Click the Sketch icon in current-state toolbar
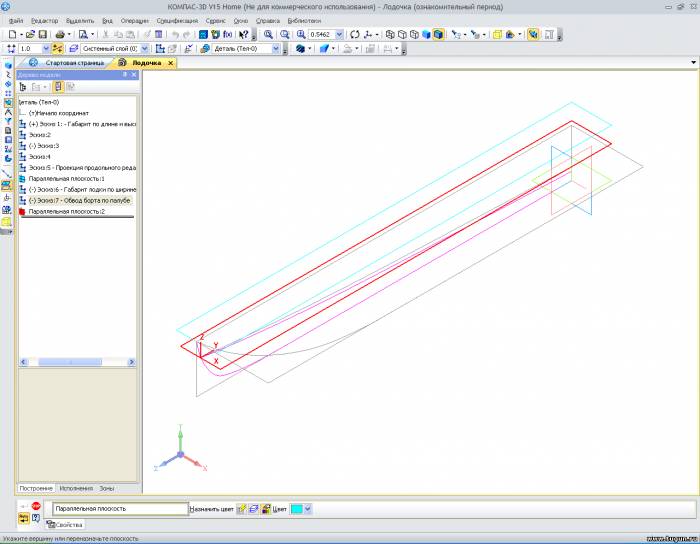This screenshot has height=544, width=700. point(160,48)
